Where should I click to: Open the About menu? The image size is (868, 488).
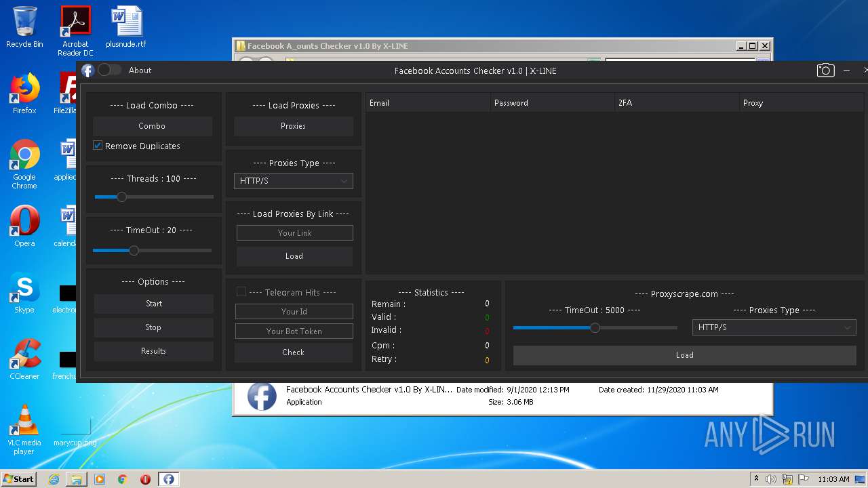pyautogui.click(x=140, y=70)
